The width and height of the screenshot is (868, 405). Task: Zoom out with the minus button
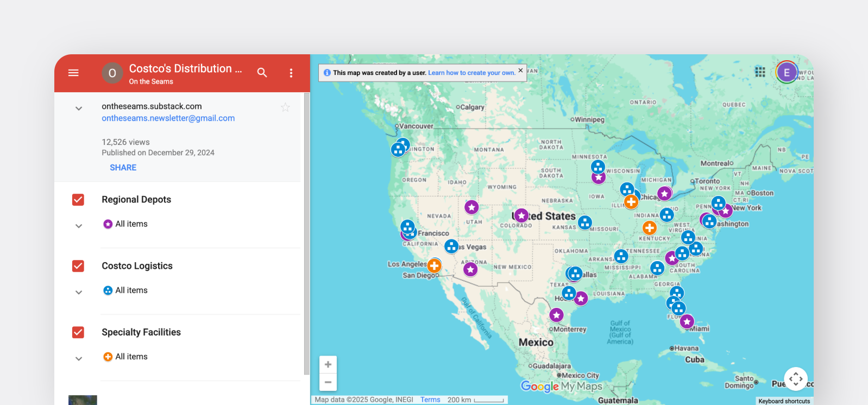coord(328,382)
